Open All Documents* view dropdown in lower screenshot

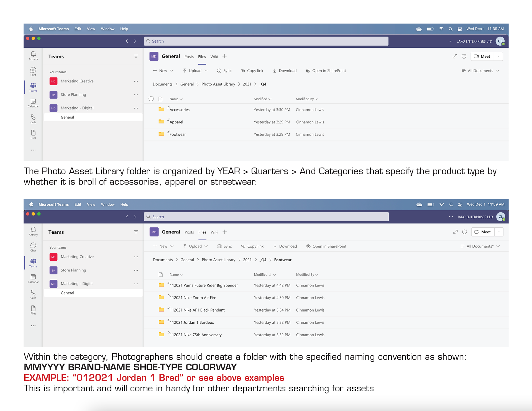pyautogui.click(x=480, y=246)
